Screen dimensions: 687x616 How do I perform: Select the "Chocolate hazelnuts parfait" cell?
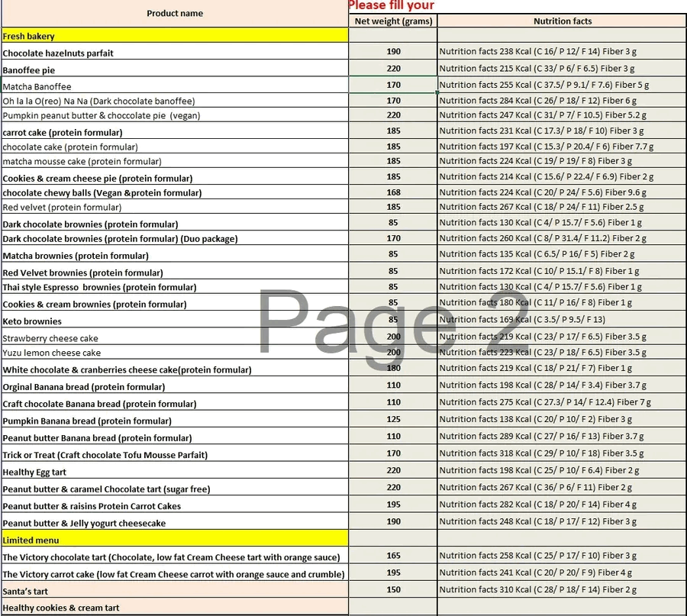[175, 52]
